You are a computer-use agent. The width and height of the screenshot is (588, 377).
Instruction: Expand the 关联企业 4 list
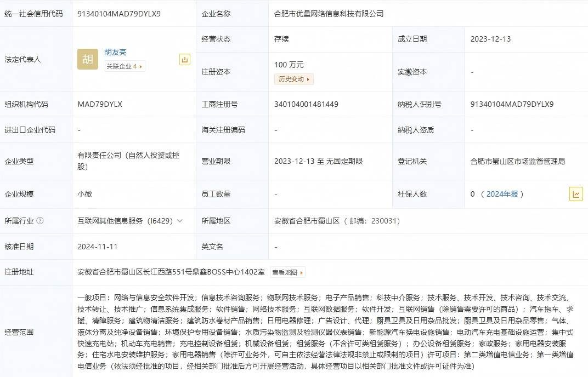(125, 66)
